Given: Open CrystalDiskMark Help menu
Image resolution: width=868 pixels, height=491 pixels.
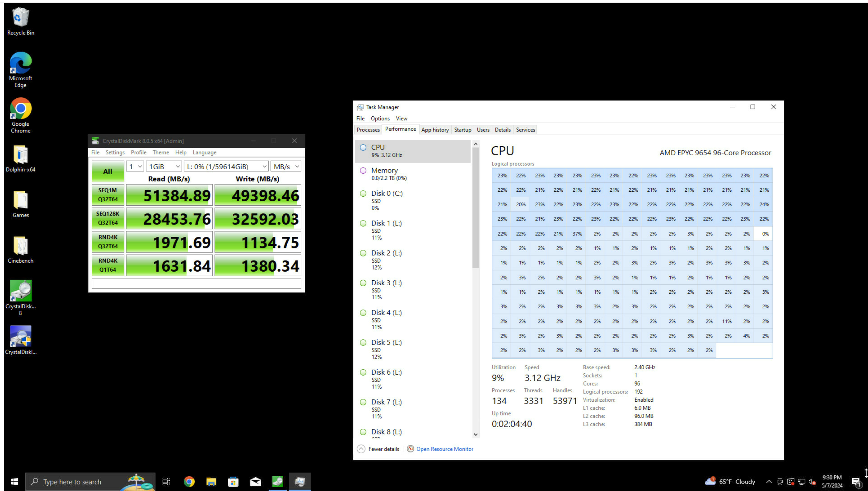Looking at the screenshot, I should click(181, 153).
